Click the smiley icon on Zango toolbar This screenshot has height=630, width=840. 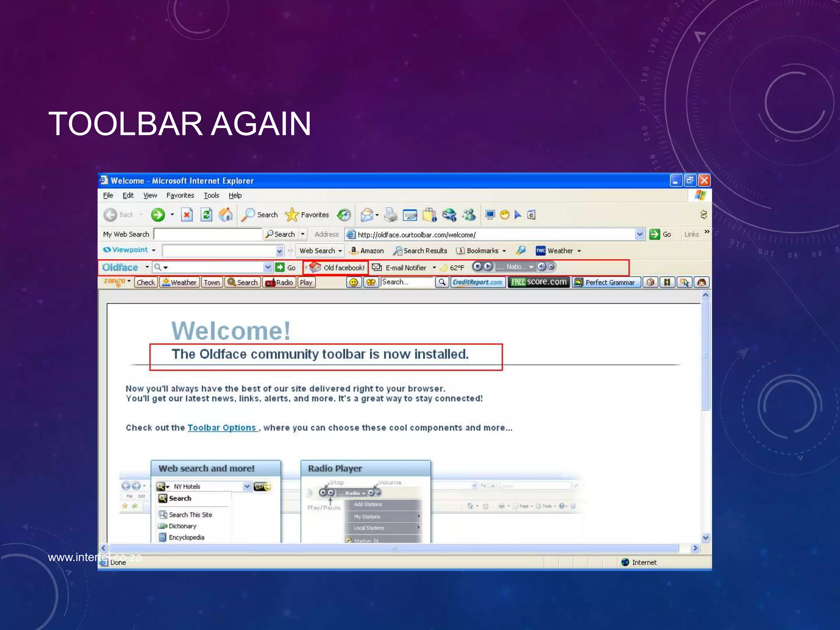[x=354, y=282]
